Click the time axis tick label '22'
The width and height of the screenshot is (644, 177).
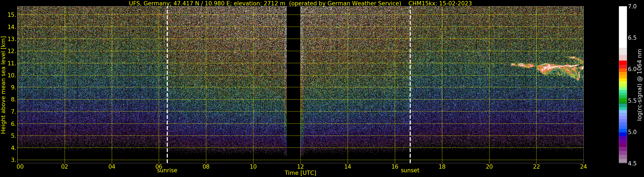pyautogui.click(x=536, y=167)
